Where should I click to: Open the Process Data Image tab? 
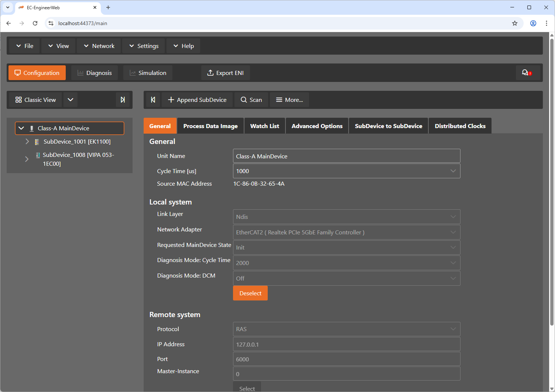pos(210,126)
